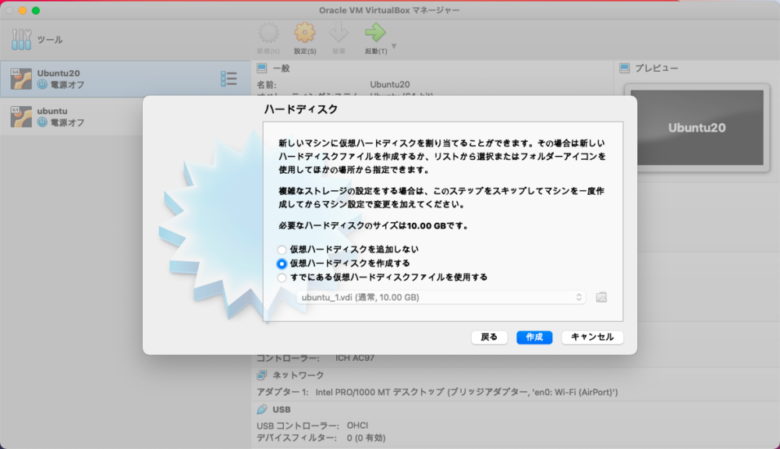Click the キャンセル button

pyautogui.click(x=592, y=337)
